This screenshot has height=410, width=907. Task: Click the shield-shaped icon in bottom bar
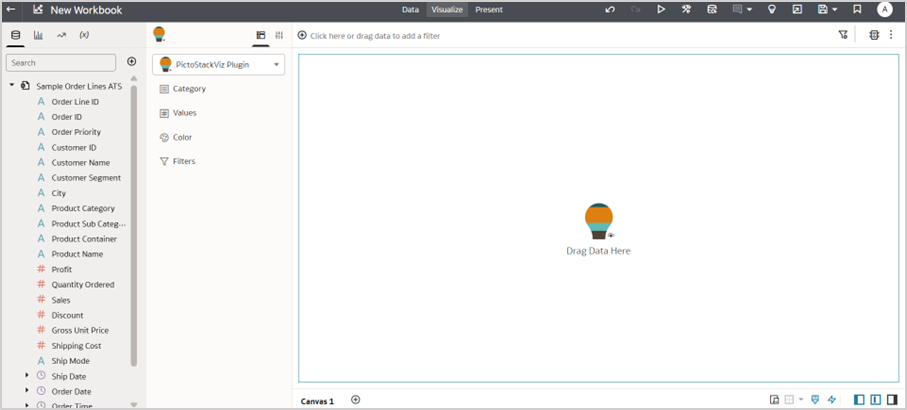(815, 400)
